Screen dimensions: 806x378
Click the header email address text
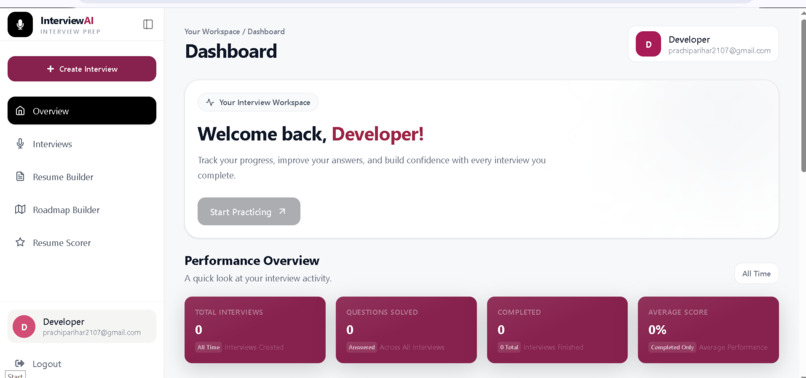pyautogui.click(x=720, y=50)
